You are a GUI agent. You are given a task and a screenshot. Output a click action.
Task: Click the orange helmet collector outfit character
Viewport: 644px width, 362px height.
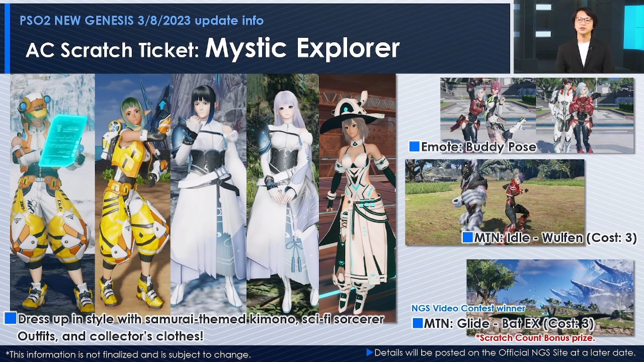53,194
